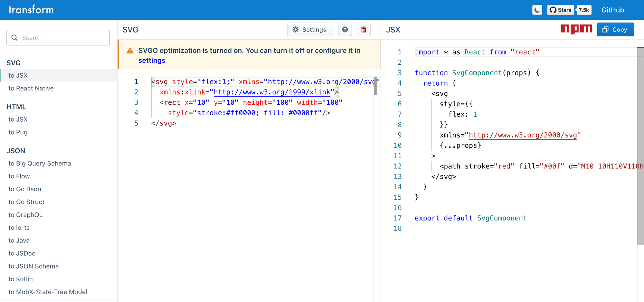Screen dimensions: 644x302
Task: Click the xlink namespace URL in SVG editor
Action: coord(272,92)
